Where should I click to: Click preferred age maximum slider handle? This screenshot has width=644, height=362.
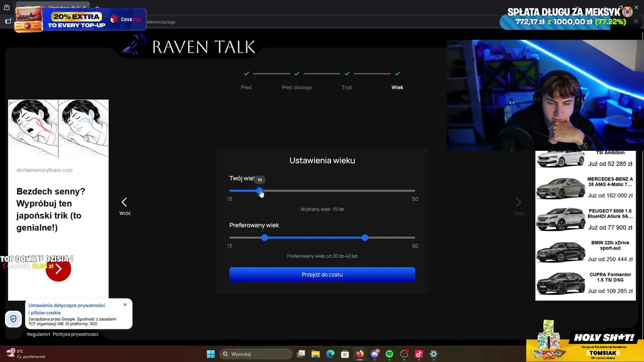click(x=365, y=237)
